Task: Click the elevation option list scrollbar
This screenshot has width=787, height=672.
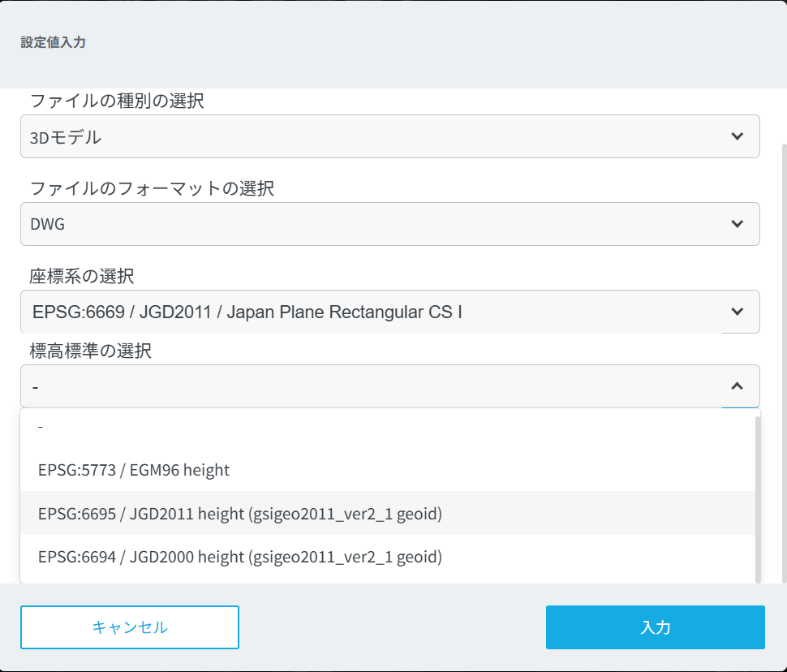Action: [758, 495]
